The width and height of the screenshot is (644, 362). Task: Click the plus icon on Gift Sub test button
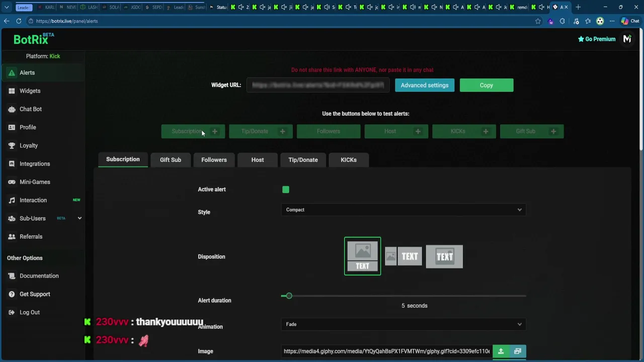coord(553,131)
